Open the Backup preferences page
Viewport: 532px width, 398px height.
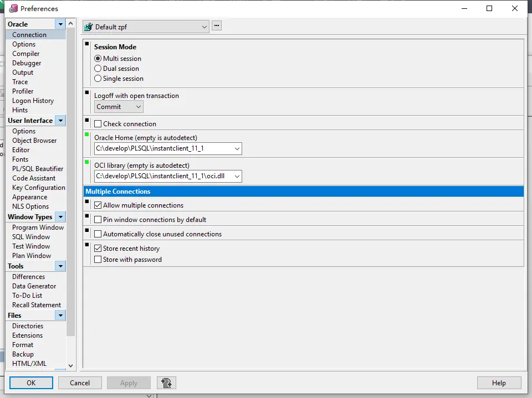tap(23, 354)
